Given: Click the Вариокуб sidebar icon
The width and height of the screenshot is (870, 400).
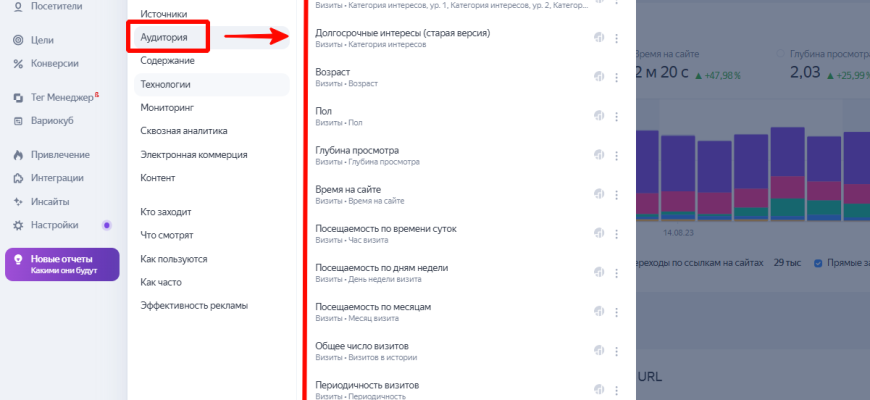Looking at the screenshot, I should click(18, 121).
